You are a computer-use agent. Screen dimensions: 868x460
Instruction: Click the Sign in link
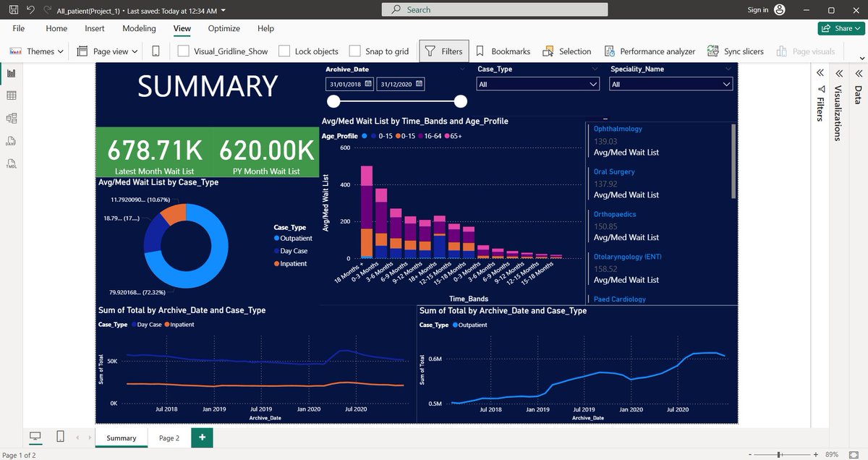coord(757,10)
